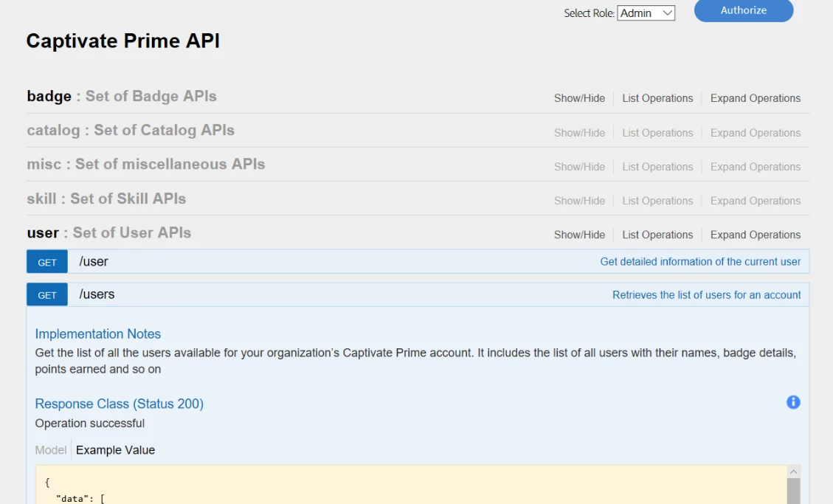Viewport: 833px width, 504px height.
Task: Expand the skill API section heading
Action: tap(106, 199)
